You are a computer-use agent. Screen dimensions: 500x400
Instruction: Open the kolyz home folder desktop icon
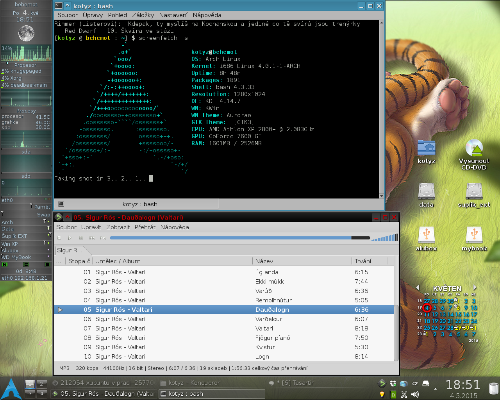[x=426, y=152]
